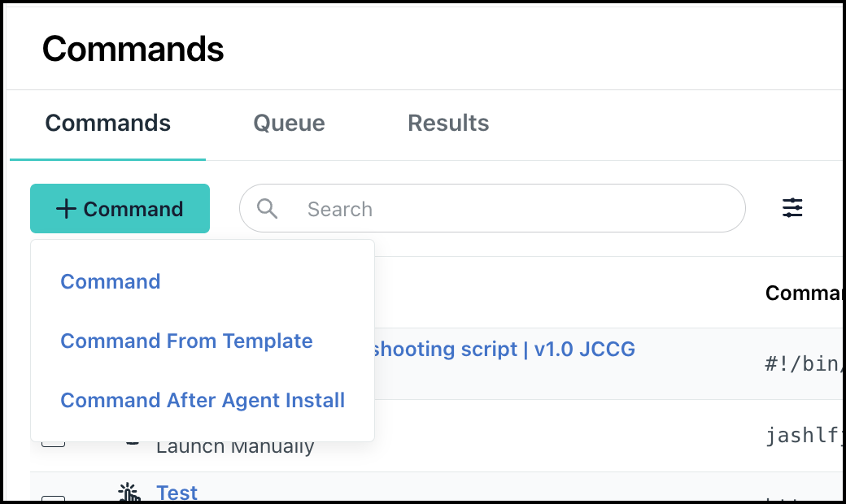
Task: Open the Test command link
Action: [x=177, y=493]
